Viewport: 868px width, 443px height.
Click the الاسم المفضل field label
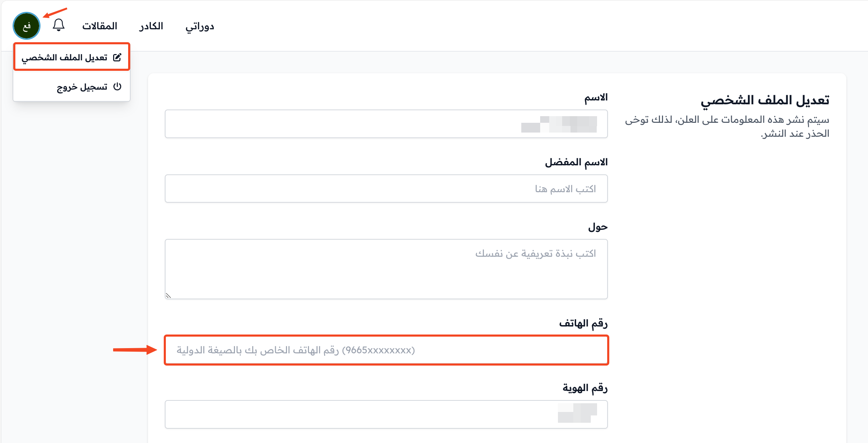(576, 162)
